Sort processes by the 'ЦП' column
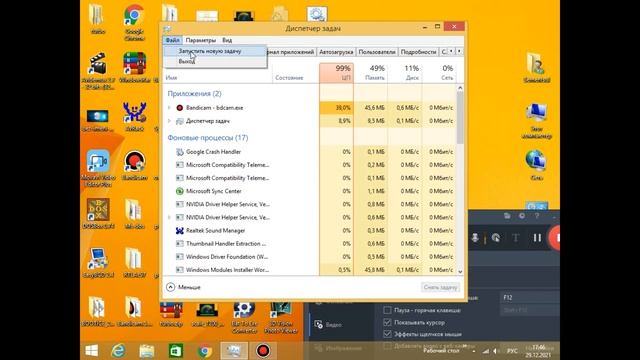This screenshot has height=360, width=640. click(336, 73)
